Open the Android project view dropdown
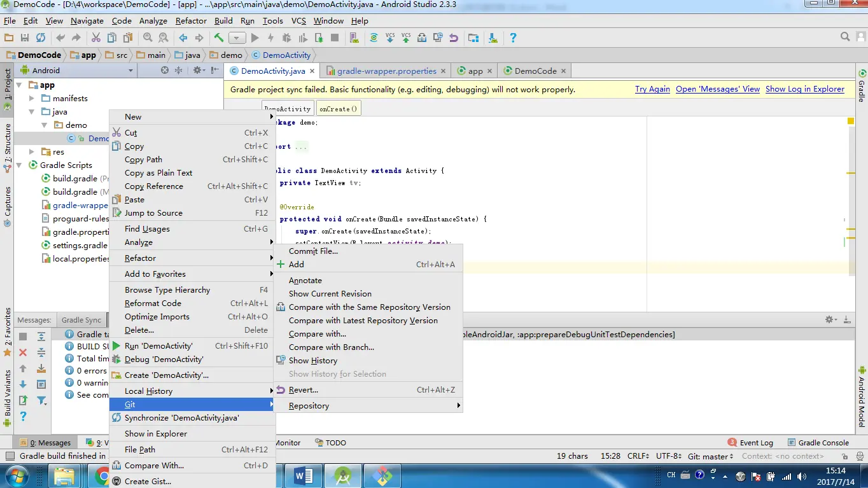868x488 pixels. [76, 70]
